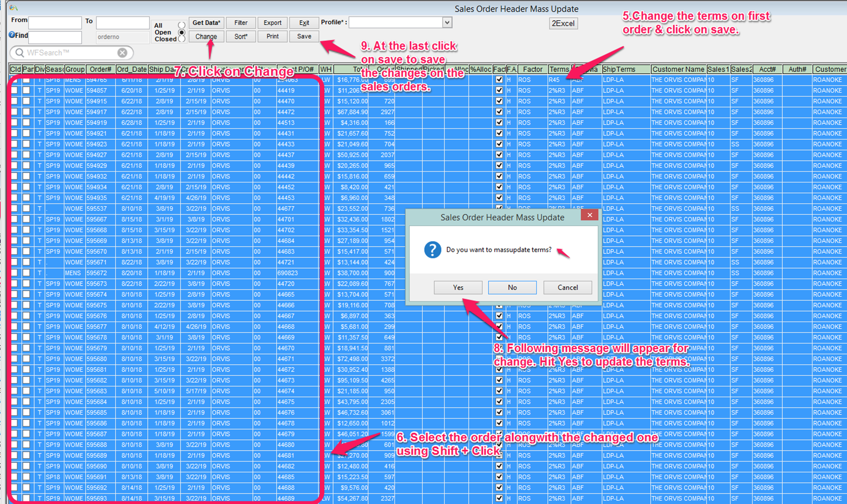Select the Closed radio button
Viewport: 847px width, 504px height.
182,39
